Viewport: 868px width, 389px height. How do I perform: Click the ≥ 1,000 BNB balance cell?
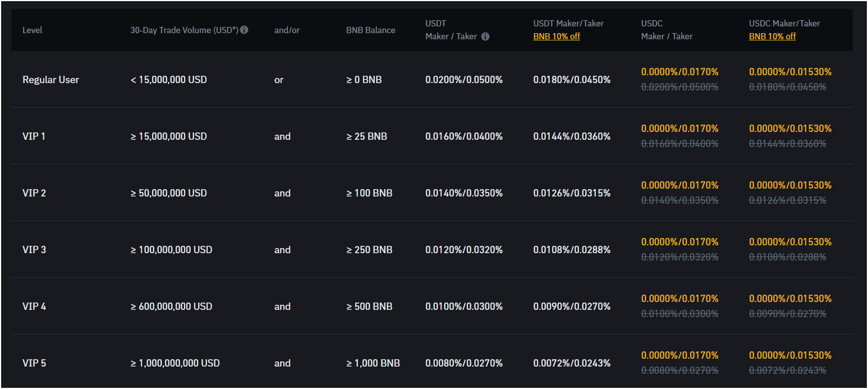pyautogui.click(x=373, y=363)
